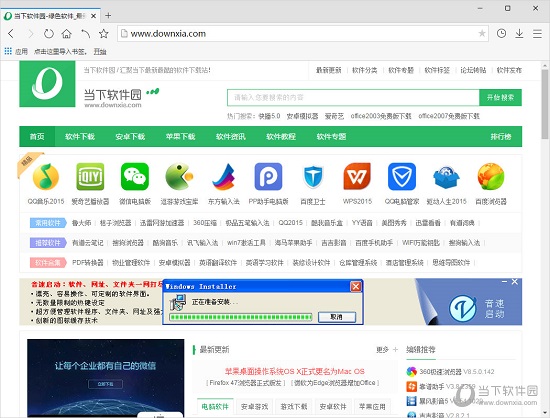
Task: Open 更多 link beside 最新更新
Action: pos(383,350)
